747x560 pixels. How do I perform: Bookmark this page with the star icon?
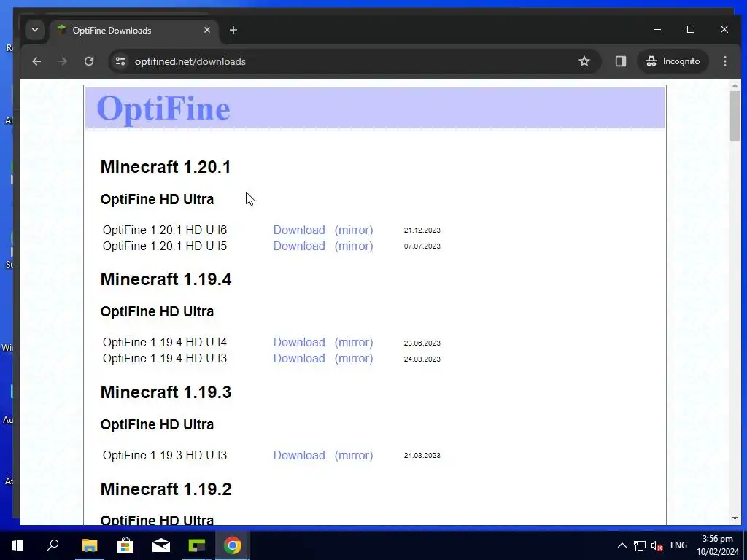584,61
